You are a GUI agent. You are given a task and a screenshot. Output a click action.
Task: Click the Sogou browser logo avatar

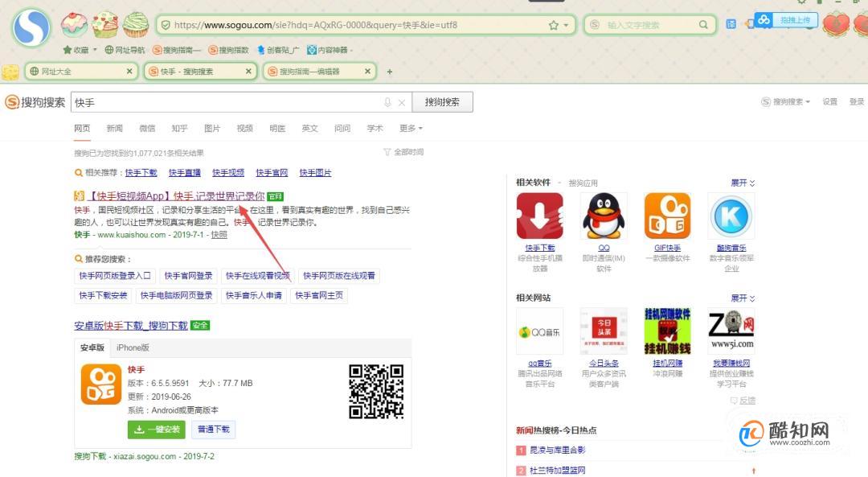pos(31,27)
